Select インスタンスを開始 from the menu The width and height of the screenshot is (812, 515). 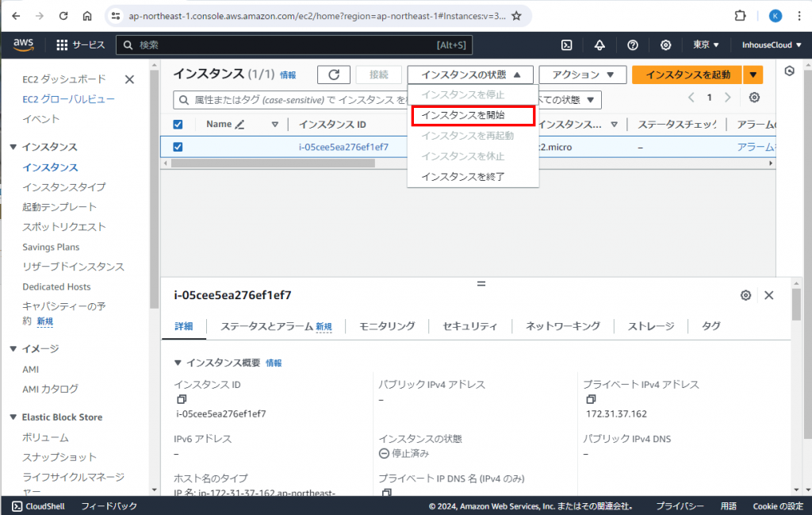(x=473, y=115)
